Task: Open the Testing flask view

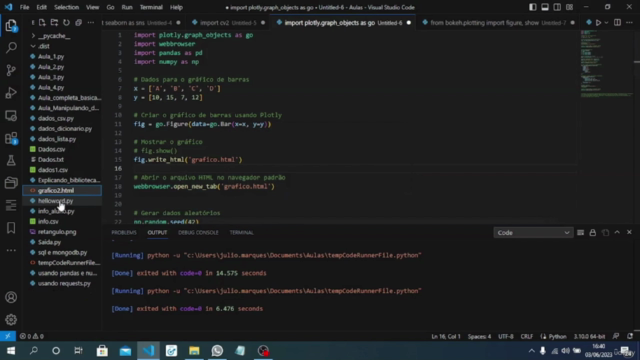Action: tap(11, 160)
